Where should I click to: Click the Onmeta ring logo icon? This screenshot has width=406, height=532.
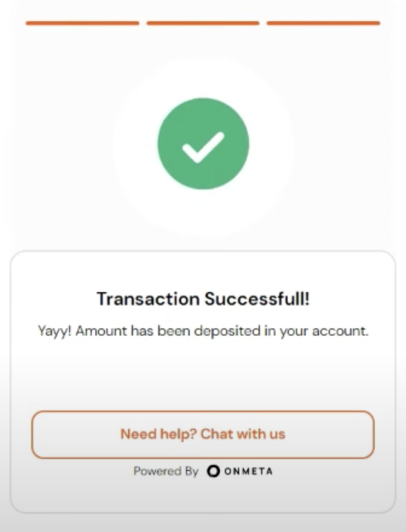coord(213,471)
